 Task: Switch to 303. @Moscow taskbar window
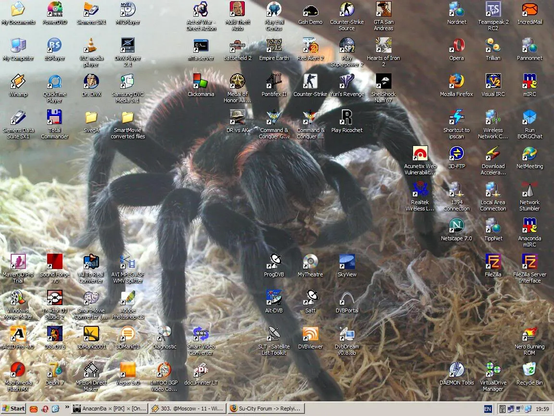click(187, 409)
